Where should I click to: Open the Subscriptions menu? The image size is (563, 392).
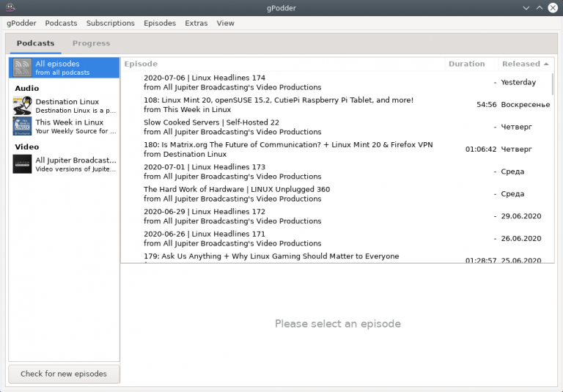click(x=110, y=23)
